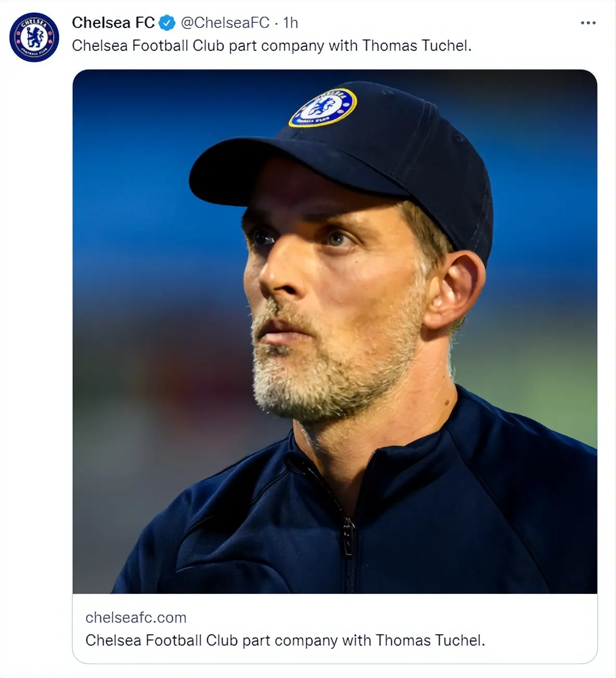
Task: Open the link card photo
Action: pyautogui.click(x=335, y=331)
